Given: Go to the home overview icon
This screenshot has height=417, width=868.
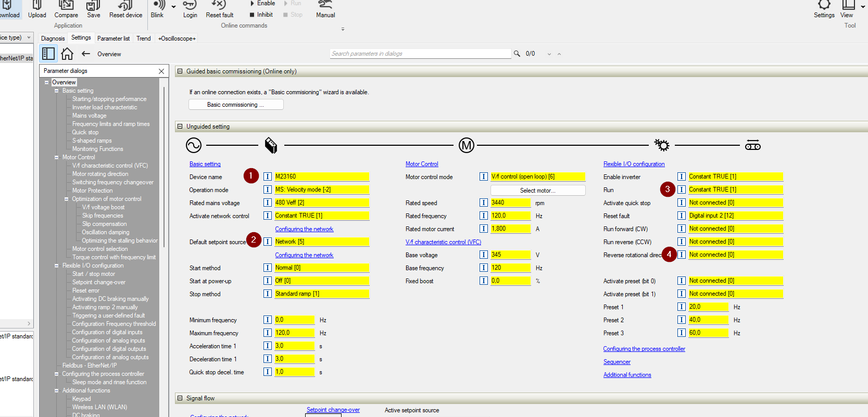Looking at the screenshot, I should click(67, 54).
